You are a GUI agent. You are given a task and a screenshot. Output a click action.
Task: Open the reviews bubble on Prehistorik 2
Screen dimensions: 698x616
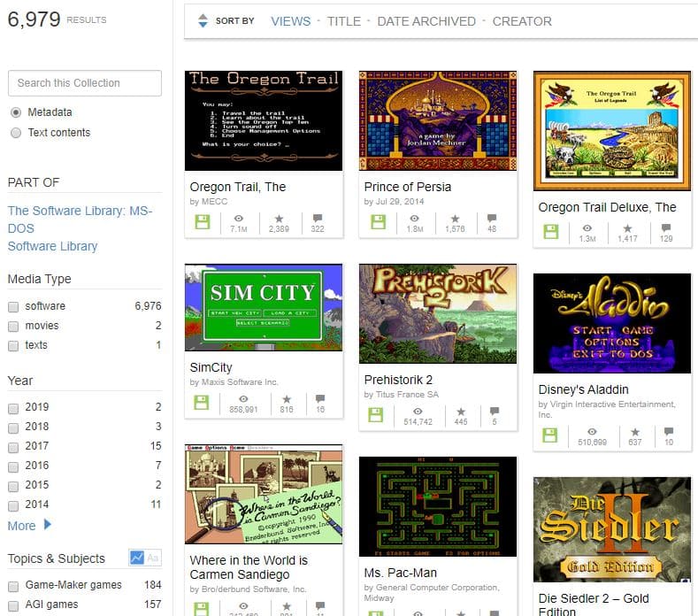pyautogui.click(x=495, y=411)
